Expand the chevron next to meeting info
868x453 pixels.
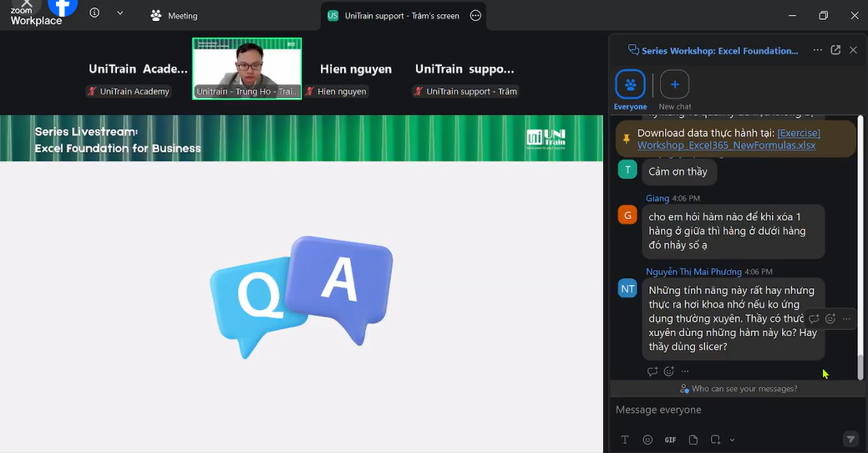[x=119, y=13]
